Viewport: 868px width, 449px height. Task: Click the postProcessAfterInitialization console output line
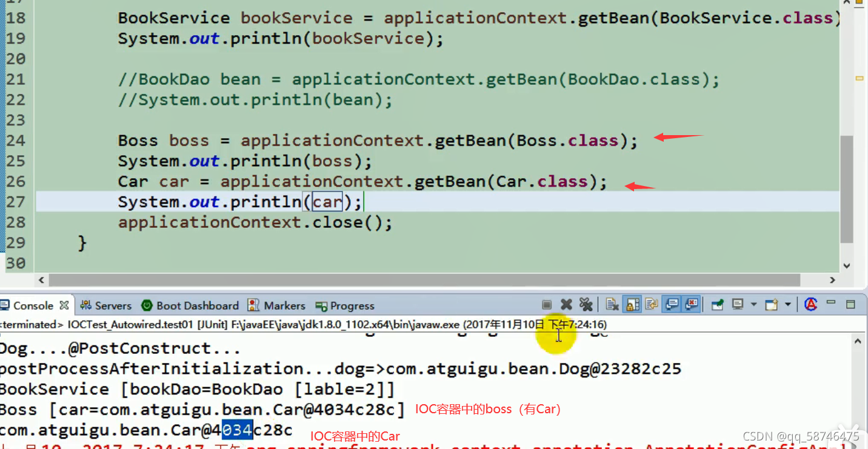(x=341, y=369)
